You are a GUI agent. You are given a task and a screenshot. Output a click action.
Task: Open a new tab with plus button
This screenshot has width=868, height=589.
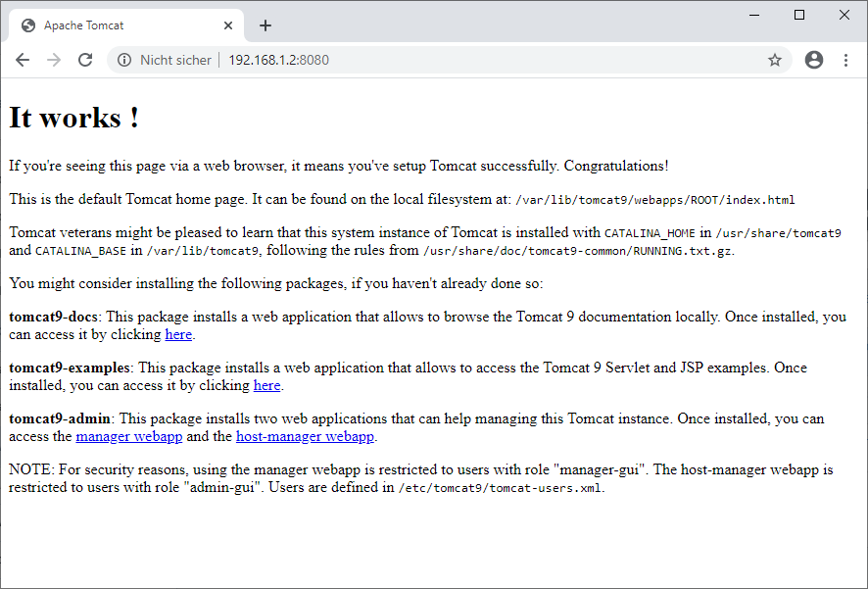click(265, 25)
